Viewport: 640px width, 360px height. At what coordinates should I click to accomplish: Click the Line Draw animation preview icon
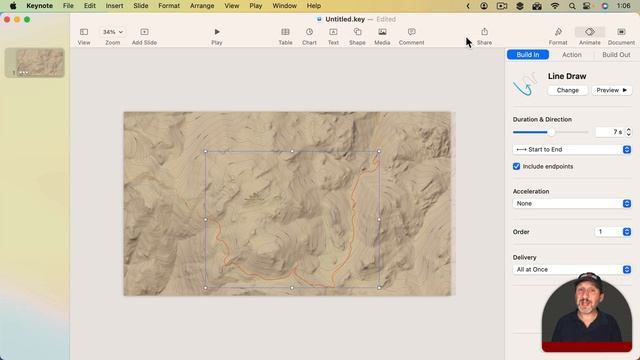point(525,84)
